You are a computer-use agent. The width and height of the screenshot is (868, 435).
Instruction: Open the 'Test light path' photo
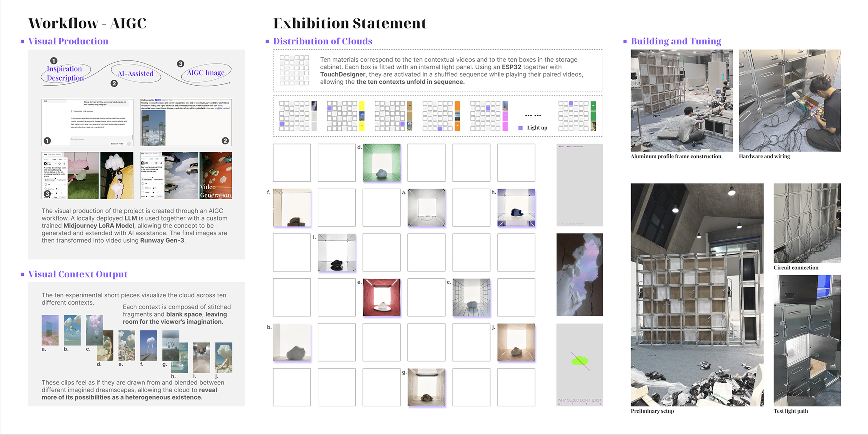click(x=807, y=341)
